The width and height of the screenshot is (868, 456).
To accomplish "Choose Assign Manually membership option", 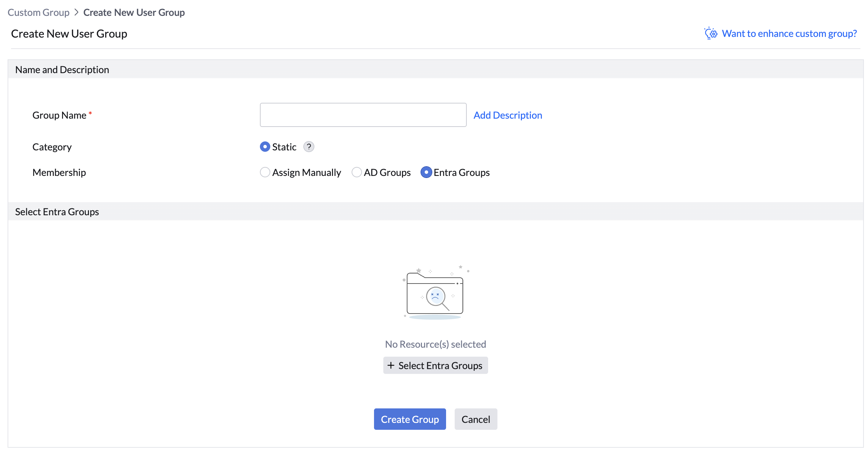I will [265, 172].
